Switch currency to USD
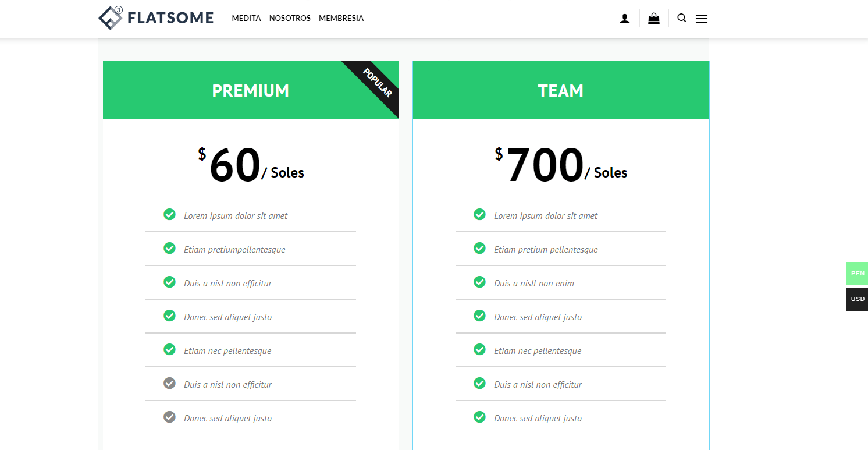 point(857,299)
